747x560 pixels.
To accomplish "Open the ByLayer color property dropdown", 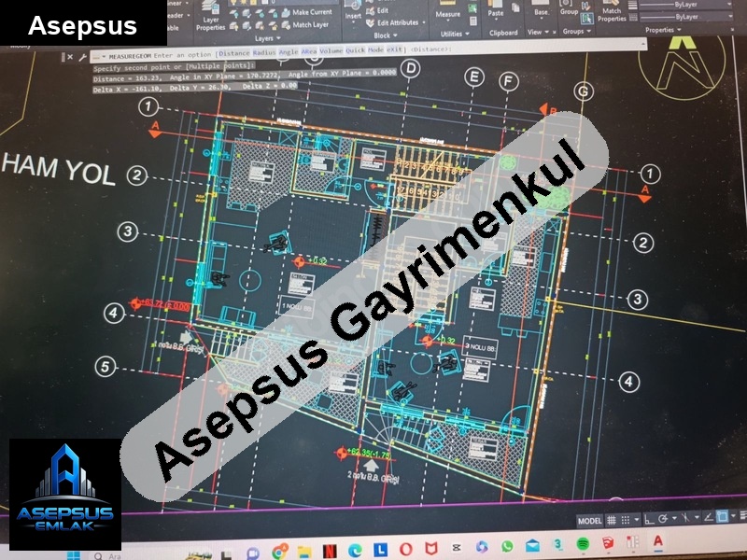I will coord(684,5).
